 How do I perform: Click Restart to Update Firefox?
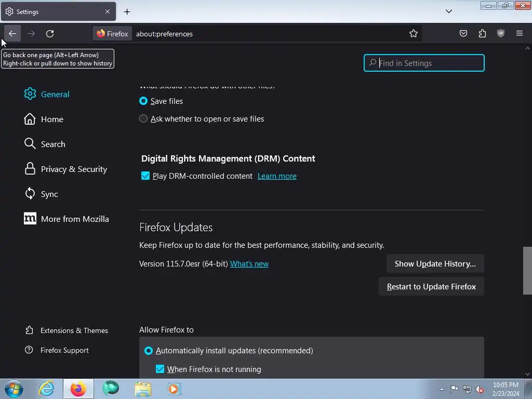[x=431, y=287]
